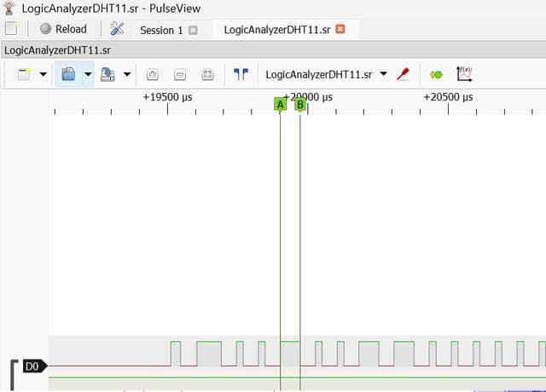Image resolution: width=546 pixels, height=392 pixels.
Task: Click the PulseView application icon in title bar
Action: [9, 8]
